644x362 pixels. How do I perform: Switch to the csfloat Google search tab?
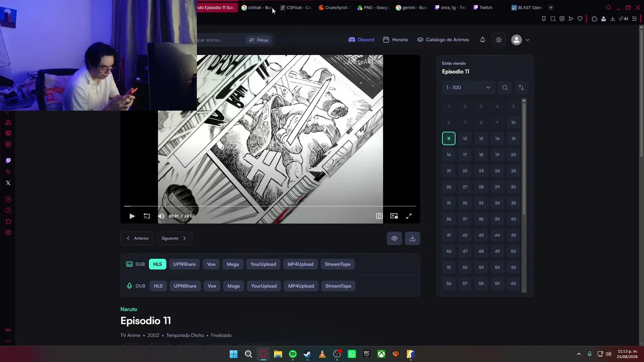(257, 8)
